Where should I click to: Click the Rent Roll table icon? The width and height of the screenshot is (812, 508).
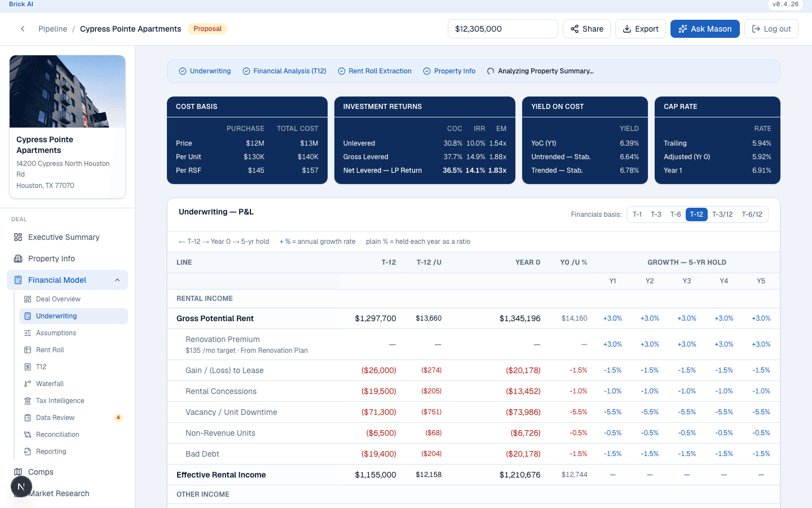tap(28, 350)
